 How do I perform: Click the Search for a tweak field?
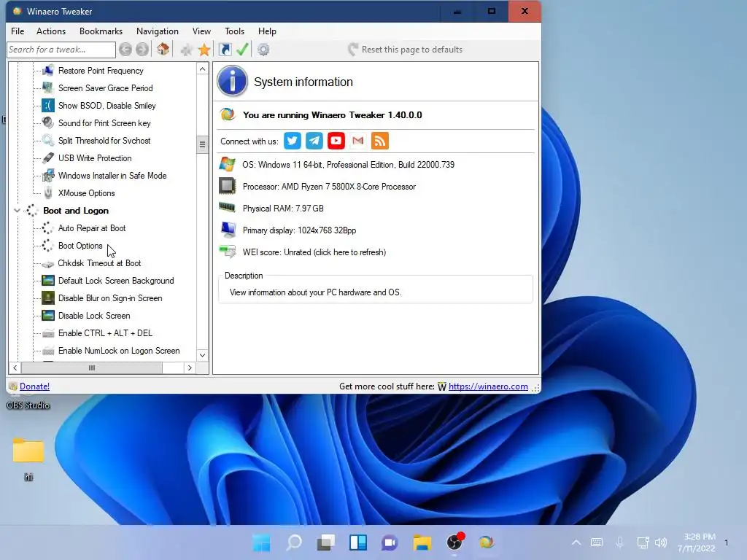pos(61,50)
